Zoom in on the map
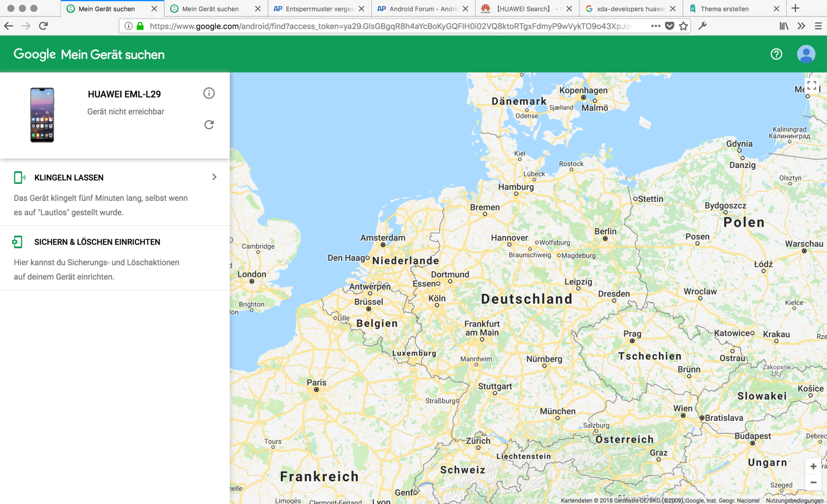827x504 pixels. tap(813, 467)
